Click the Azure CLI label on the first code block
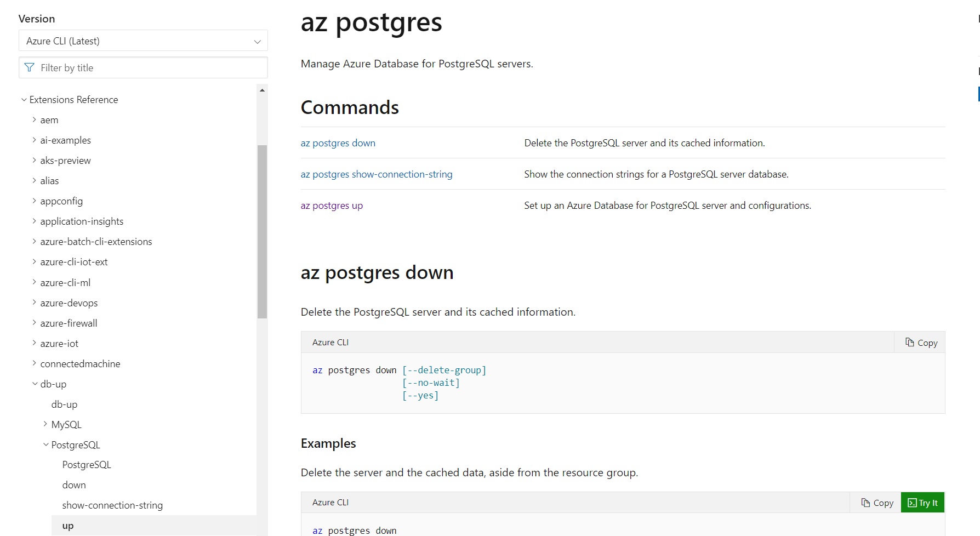Viewport: 980px width, 536px height. tap(330, 342)
